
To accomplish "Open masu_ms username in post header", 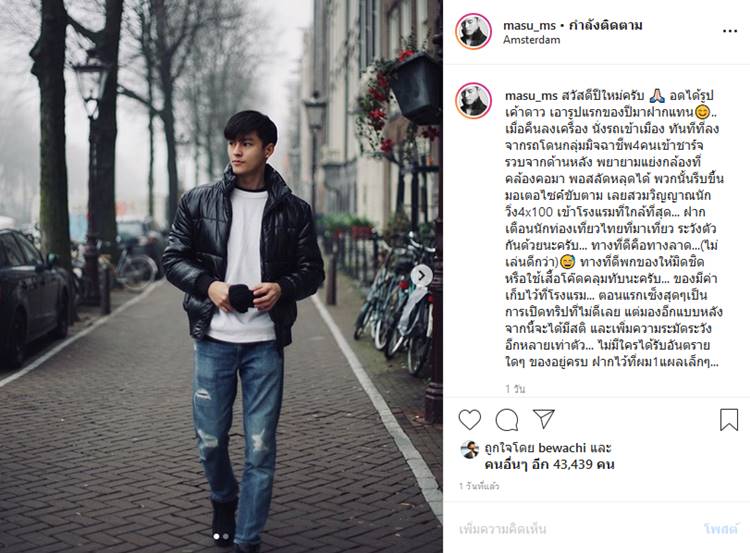I will tap(529, 25).
